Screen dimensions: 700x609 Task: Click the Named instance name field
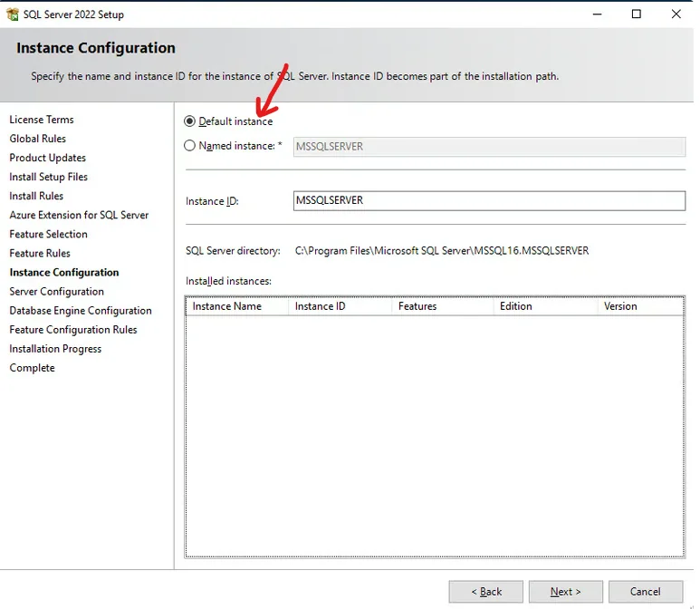tap(489, 147)
